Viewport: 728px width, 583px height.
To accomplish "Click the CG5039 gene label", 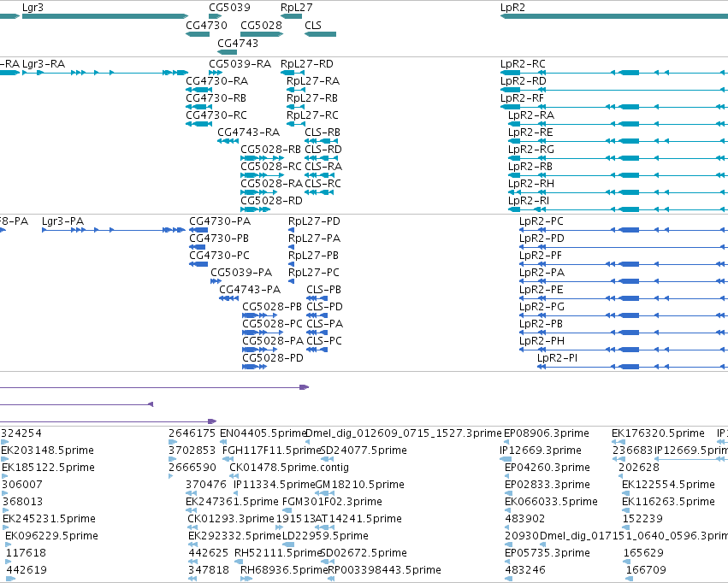I will tap(229, 8).
